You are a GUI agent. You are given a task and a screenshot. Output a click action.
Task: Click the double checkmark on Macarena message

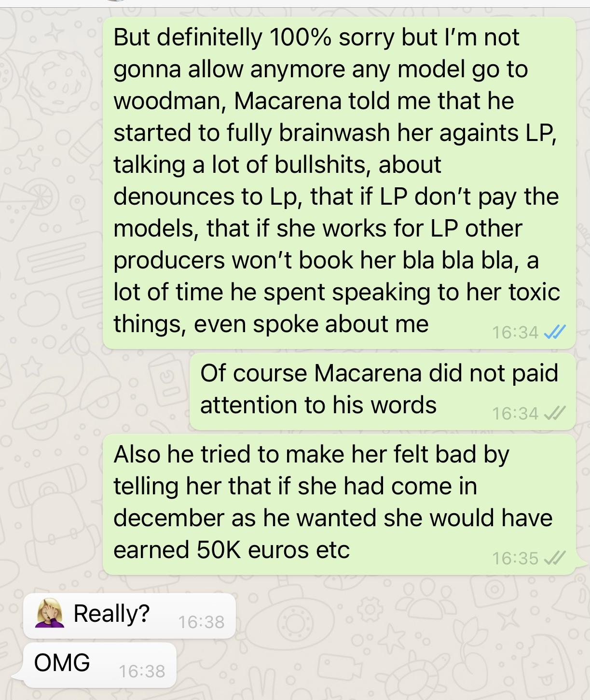pyautogui.click(x=554, y=413)
